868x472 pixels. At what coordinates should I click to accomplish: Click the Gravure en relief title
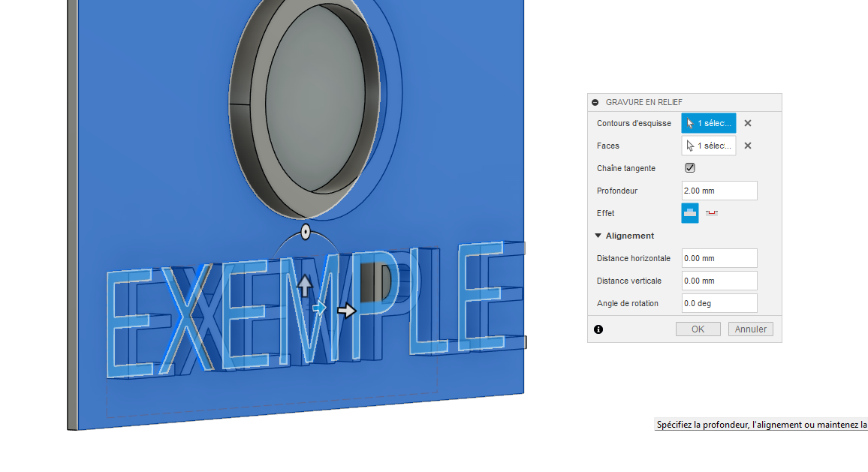[x=643, y=102]
